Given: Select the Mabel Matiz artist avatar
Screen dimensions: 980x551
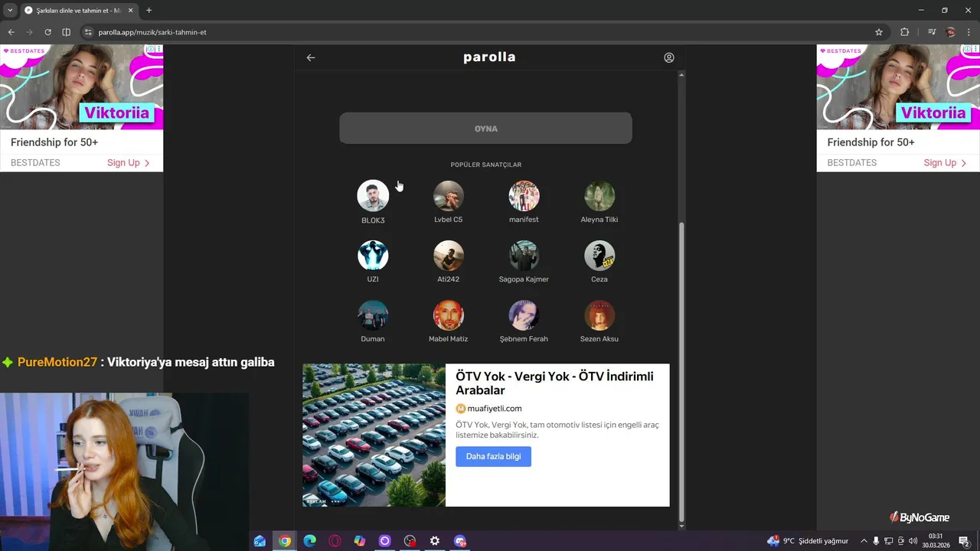Looking at the screenshot, I should click(x=449, y=315).
